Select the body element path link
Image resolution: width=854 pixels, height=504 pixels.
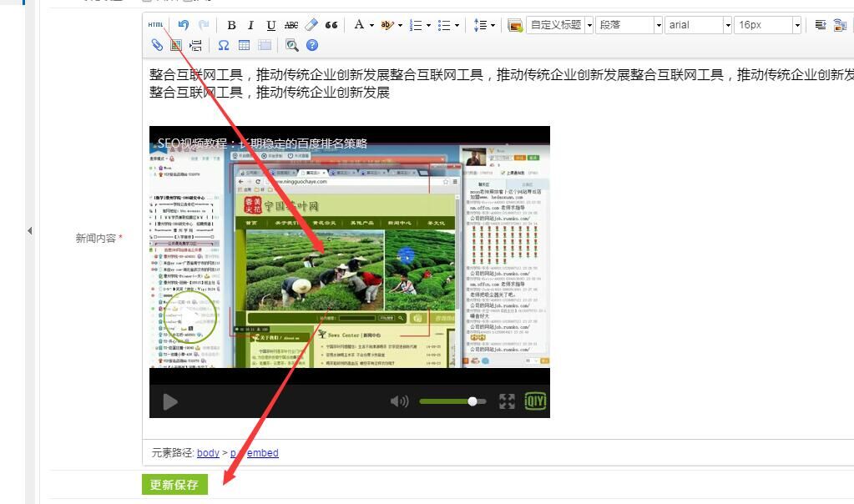coord(208,453)
